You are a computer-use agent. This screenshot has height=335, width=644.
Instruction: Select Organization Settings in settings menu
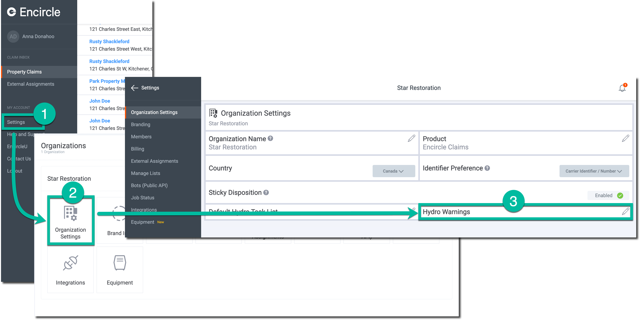(x=163, y=112)
